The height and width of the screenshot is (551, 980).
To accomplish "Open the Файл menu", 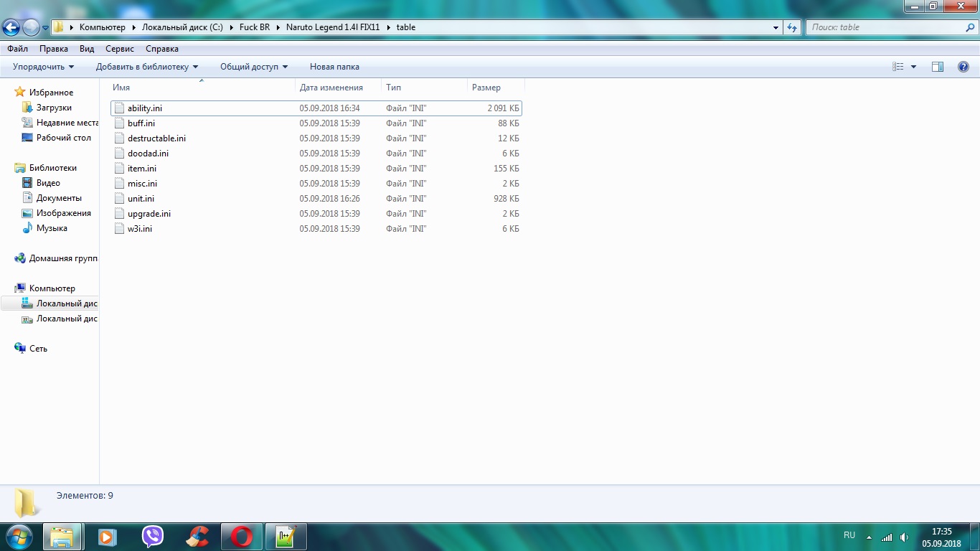I will [x=18, y=49].
